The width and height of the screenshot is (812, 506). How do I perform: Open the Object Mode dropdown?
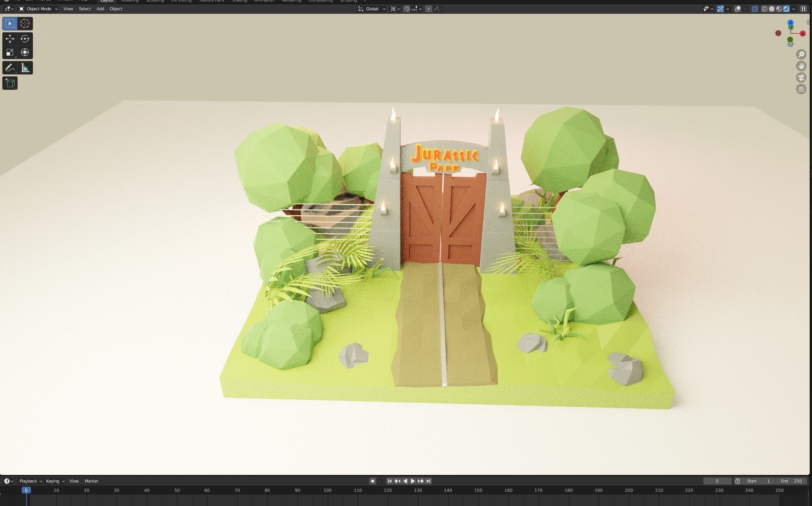coord(38,9)
